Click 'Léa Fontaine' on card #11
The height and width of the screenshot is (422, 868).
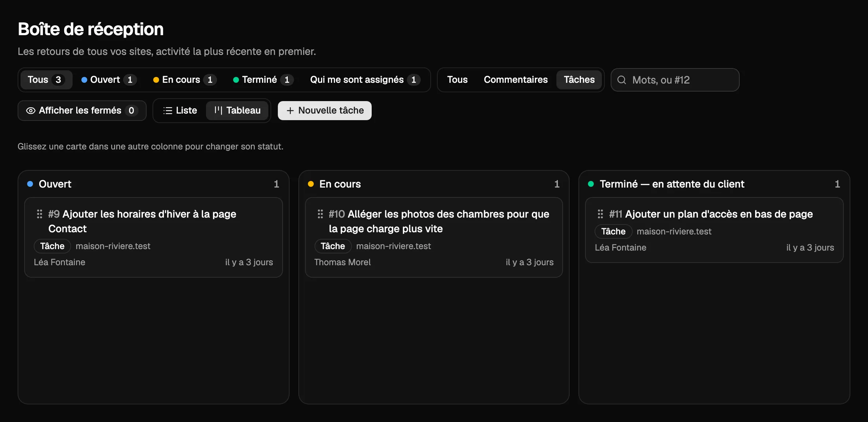coord(621,248)
